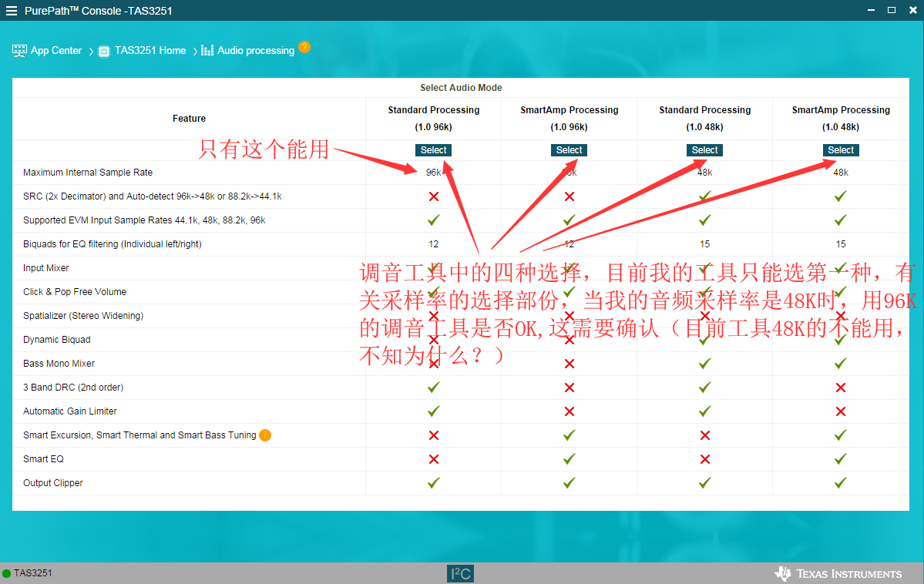Image resolution: width=924 pixels, height=584 pixels.
Task: Click the Select Audio Mode title
Action: point(461,88)
